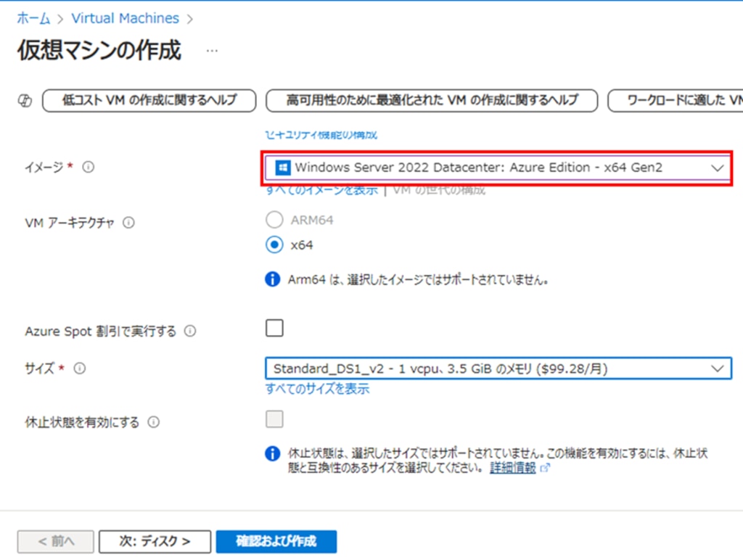743x560 pixels.
Task: Expand the size dropdown chevron arrow
Action: tap(718, 368)
